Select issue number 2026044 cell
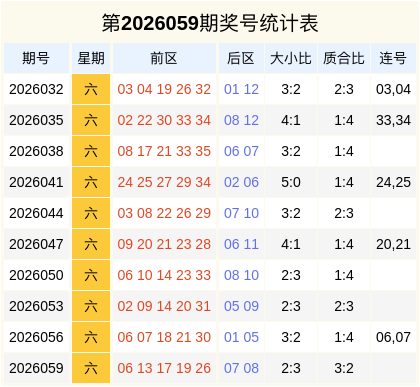Screen dimensions: 420x387 coord(36,213)
